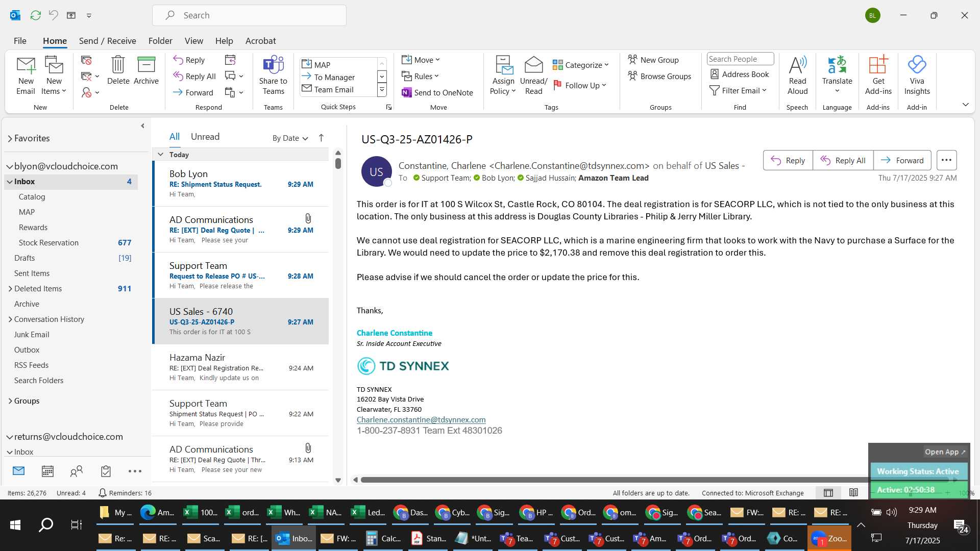The image size is (980, 551).
Task: Open the Acrobat tab
Action: click(x=260, y=41)
